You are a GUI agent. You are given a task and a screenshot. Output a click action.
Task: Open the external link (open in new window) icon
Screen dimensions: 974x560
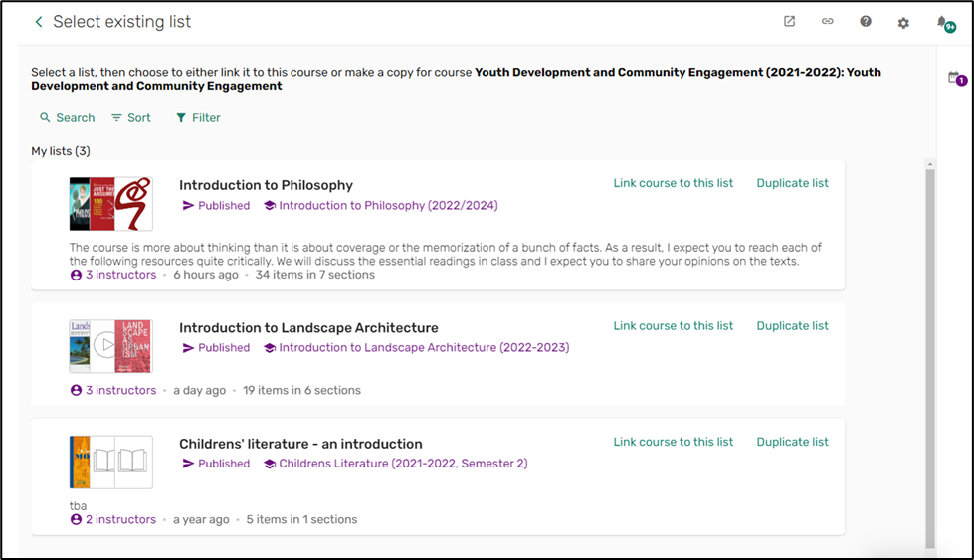(789, 21)
